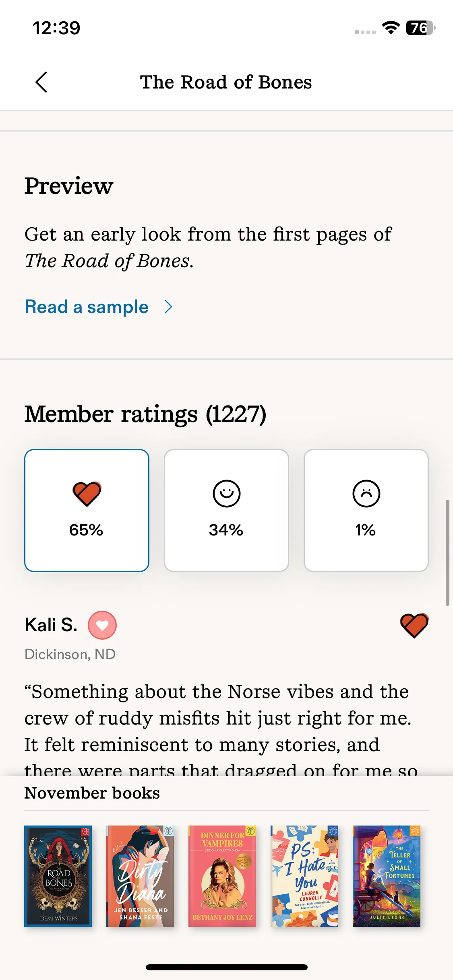Screen dimensions: 453x980
Task: Tap the November books heading
Action: click(x=92, y=793)
